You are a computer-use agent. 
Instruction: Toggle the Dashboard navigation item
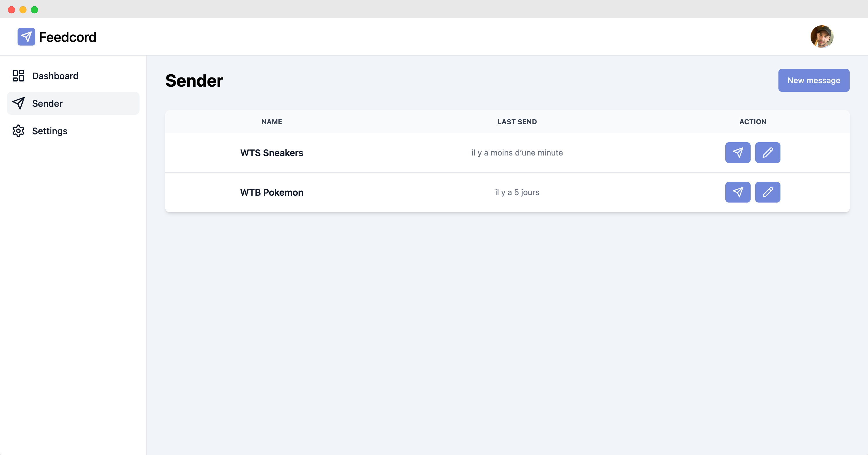click(55, 76)
